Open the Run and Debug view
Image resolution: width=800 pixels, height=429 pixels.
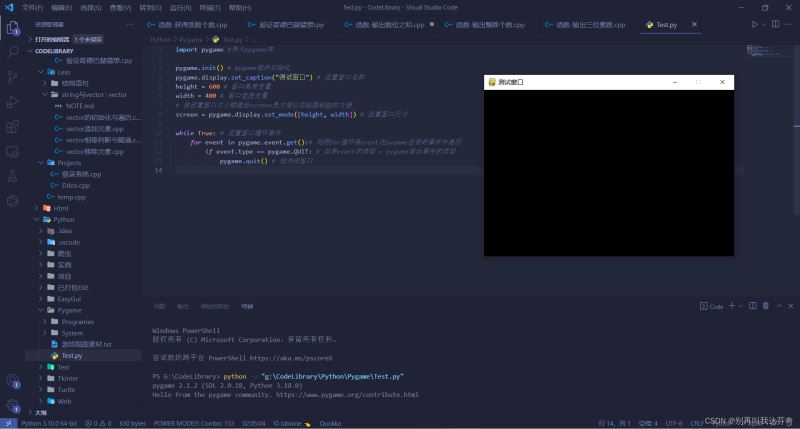pyautogui.click(x=12, y=101)
